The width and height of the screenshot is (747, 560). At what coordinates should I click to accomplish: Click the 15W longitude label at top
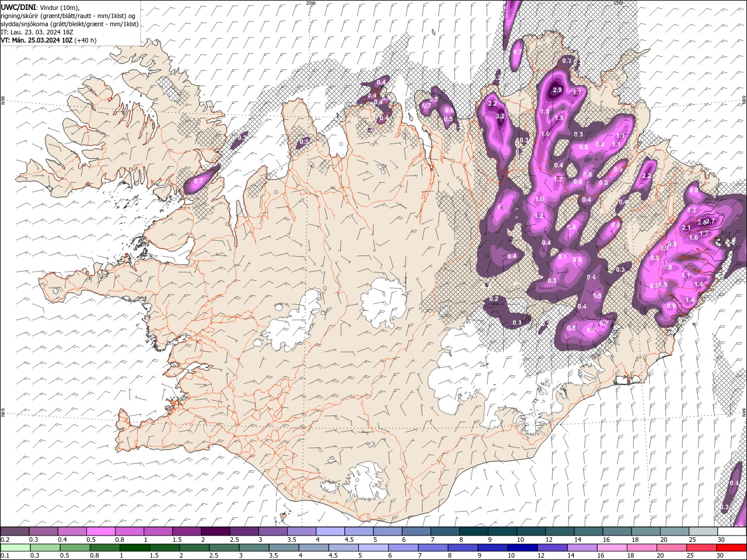pyautogui.click(x=618, y=3)
